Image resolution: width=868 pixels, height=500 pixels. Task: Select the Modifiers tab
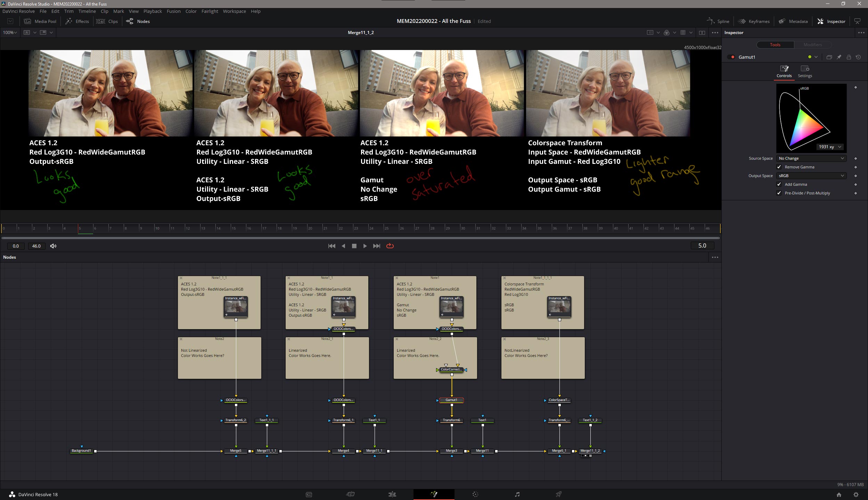click(812, 45)
